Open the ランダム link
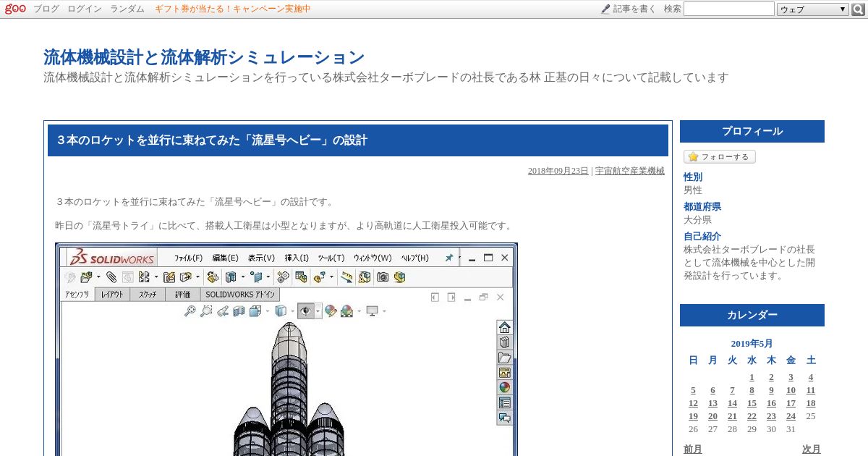 (127, 9)
